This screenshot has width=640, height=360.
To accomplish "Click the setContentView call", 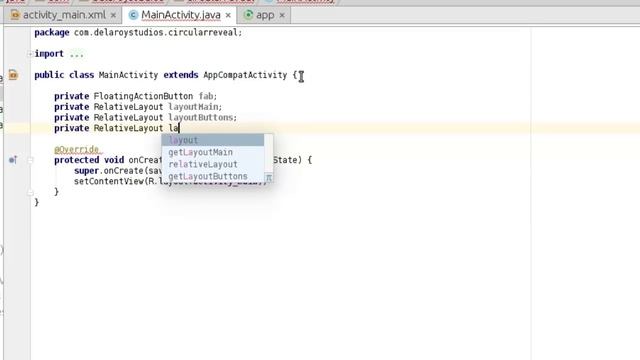I will [x=109, y=181].
